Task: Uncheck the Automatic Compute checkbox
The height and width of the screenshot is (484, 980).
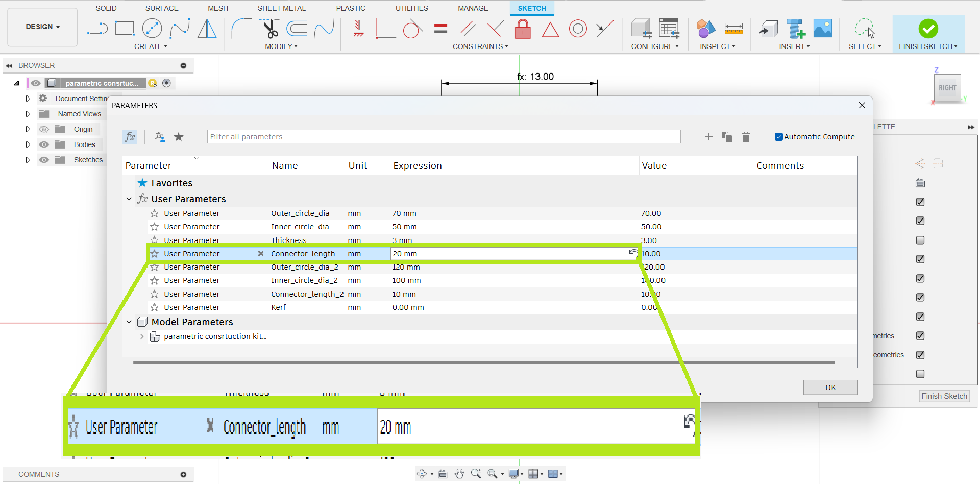Action: [x=778, y=137]
